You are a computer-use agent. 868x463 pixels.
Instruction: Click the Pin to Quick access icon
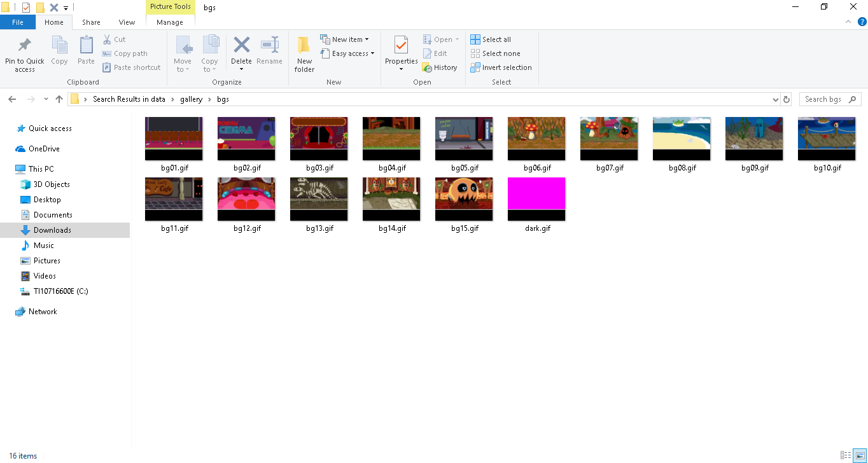pos(24,46)
